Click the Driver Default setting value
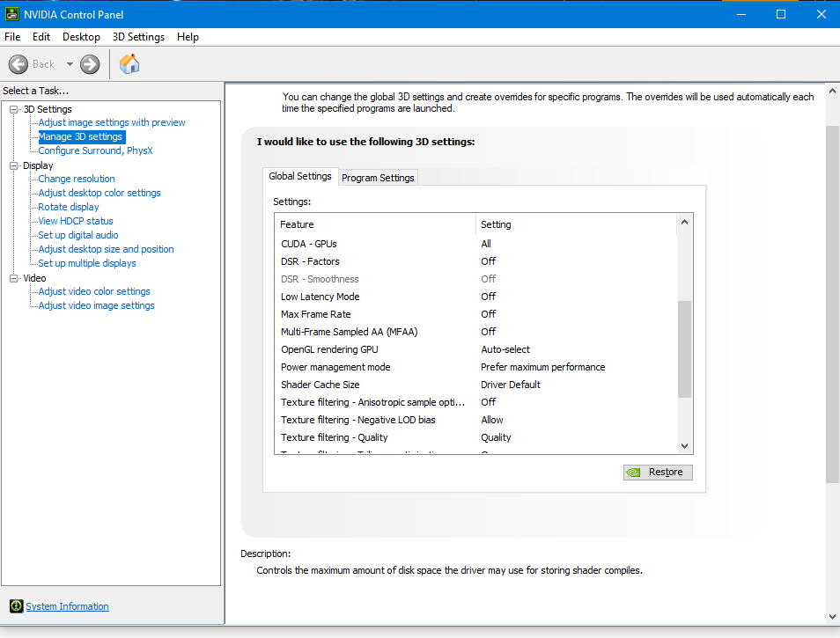Viewport: 840px width, 638px height. [x=511, y=385]
